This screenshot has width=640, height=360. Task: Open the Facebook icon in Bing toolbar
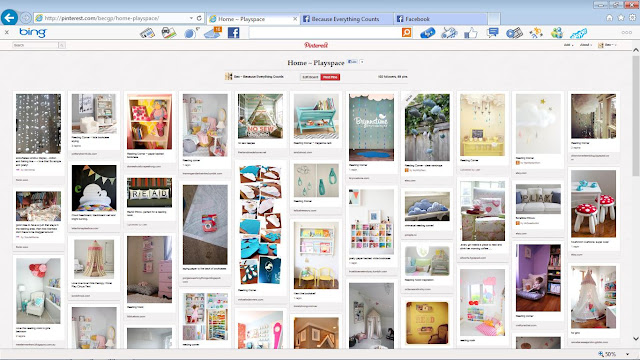click(x=233, y=33)
